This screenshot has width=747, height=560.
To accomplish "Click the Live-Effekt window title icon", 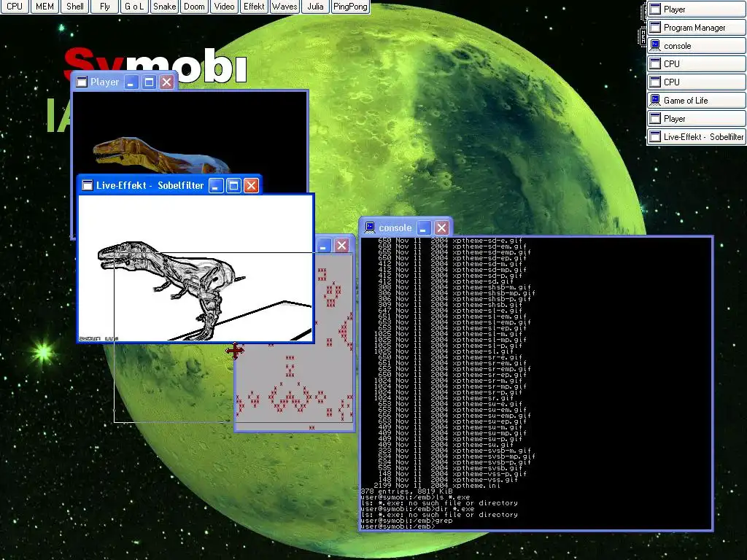I will coord(88,185).
